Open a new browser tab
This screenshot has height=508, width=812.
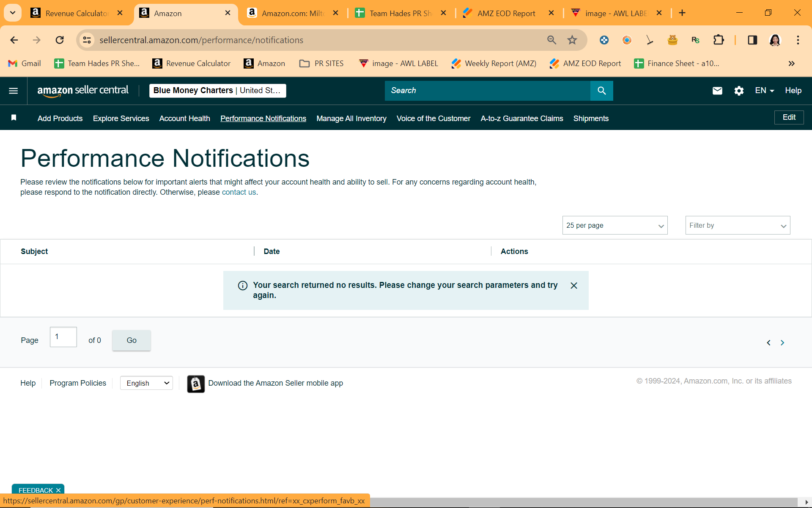tap(682, 13)
